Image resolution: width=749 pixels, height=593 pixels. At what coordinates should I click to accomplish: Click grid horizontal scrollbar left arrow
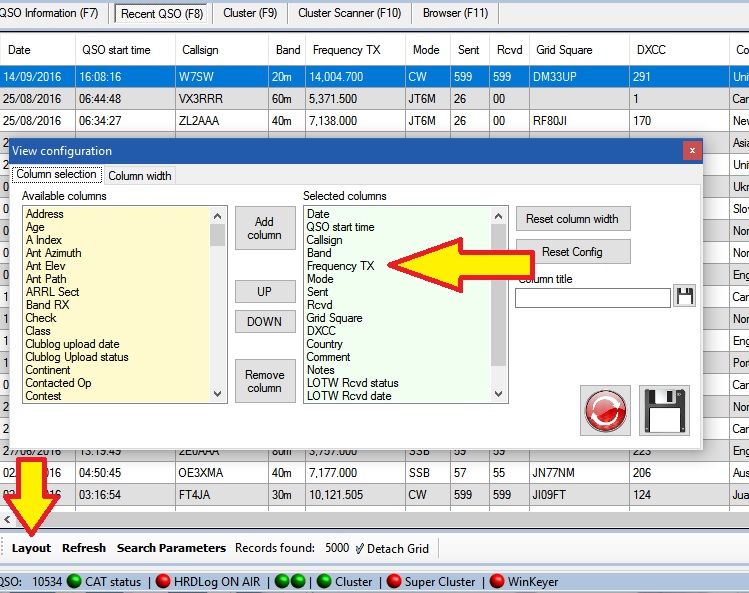click(x=7, y=519)
